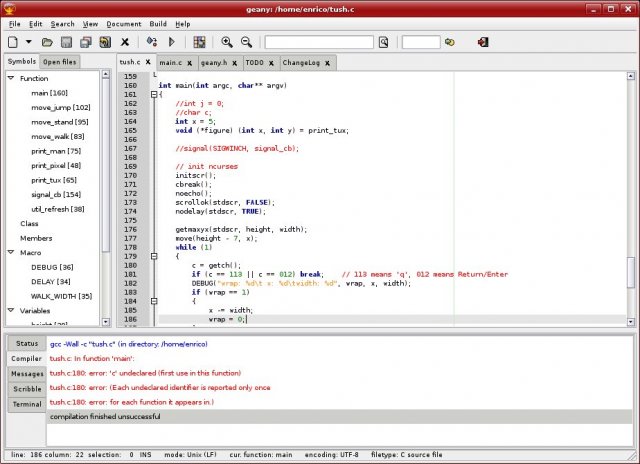Select the geany.h document tab
Image resolution: width=640 pixels, height=464 pixels.
pos(214,63)
